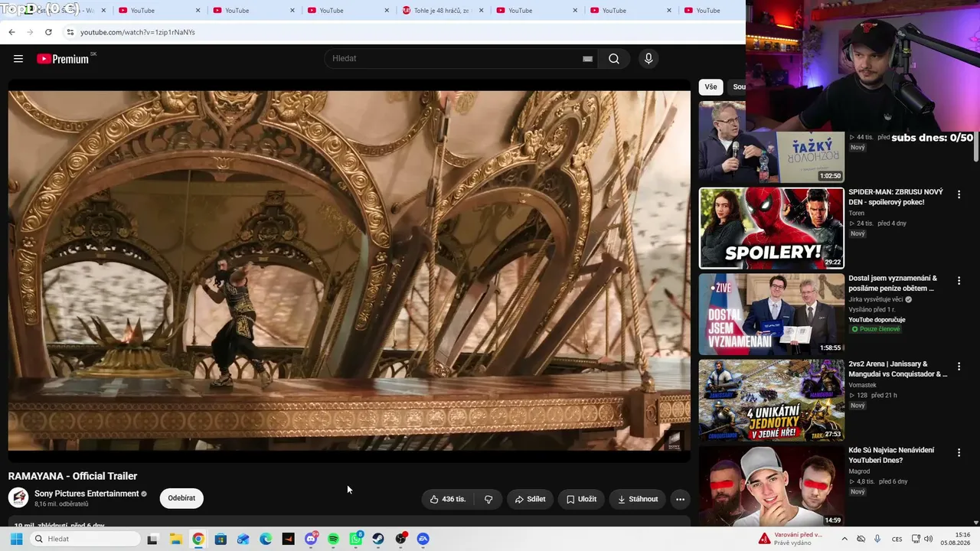The image size is (980, 551).
Task: Open Discord from the taskbar
Action: point(311,539)
